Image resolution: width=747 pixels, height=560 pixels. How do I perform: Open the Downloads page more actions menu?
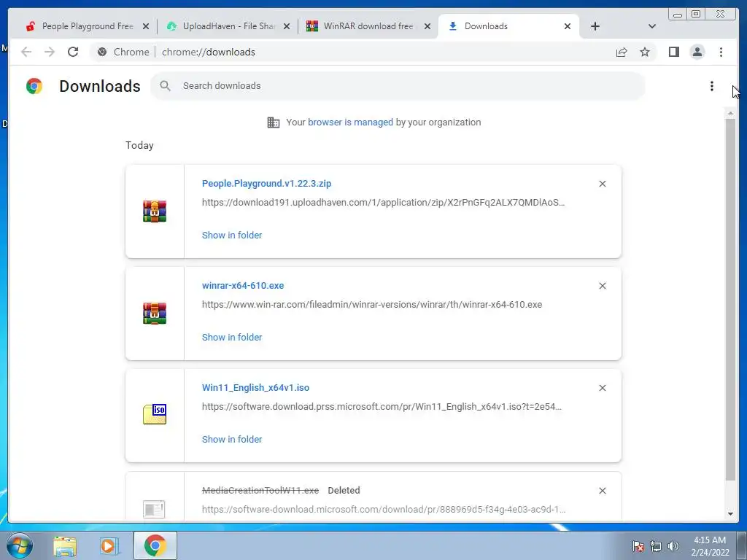(x=712, y=86)
